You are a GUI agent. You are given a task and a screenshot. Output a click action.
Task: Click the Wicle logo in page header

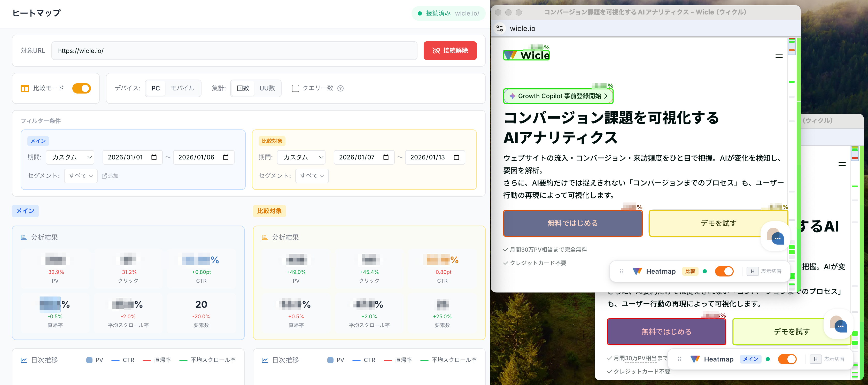click(x=526, y=55)
